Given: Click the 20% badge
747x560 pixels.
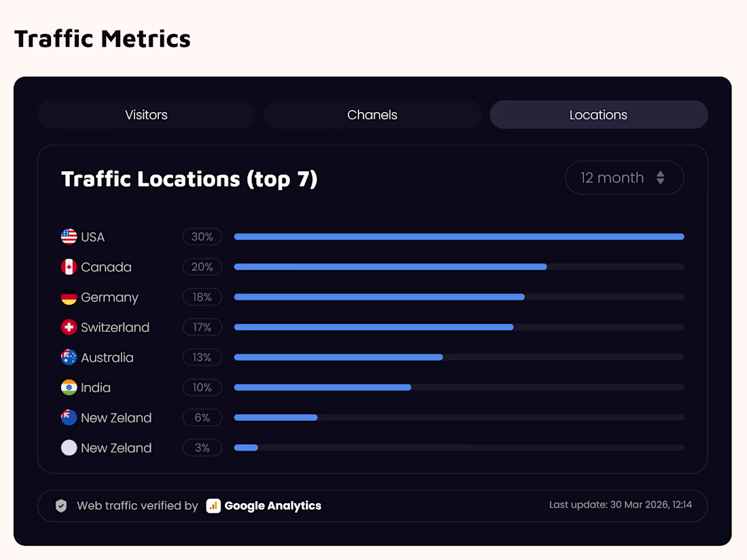Looking at the screenshot, I should coord(202,267).
